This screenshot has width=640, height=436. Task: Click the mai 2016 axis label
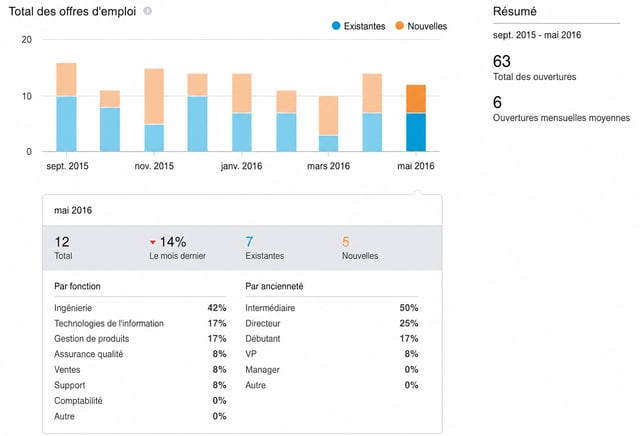click(416, 166)
